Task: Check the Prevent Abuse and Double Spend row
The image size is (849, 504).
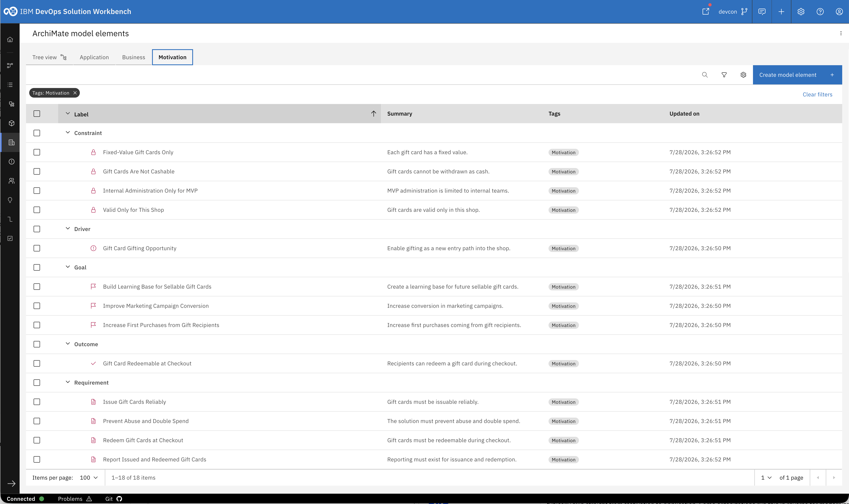Action: 37,421
